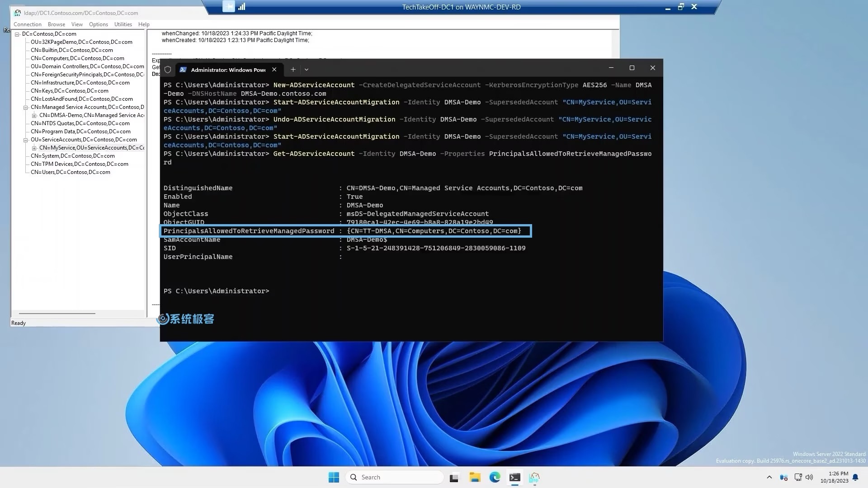Click the network tray icon

pos(798,477)
